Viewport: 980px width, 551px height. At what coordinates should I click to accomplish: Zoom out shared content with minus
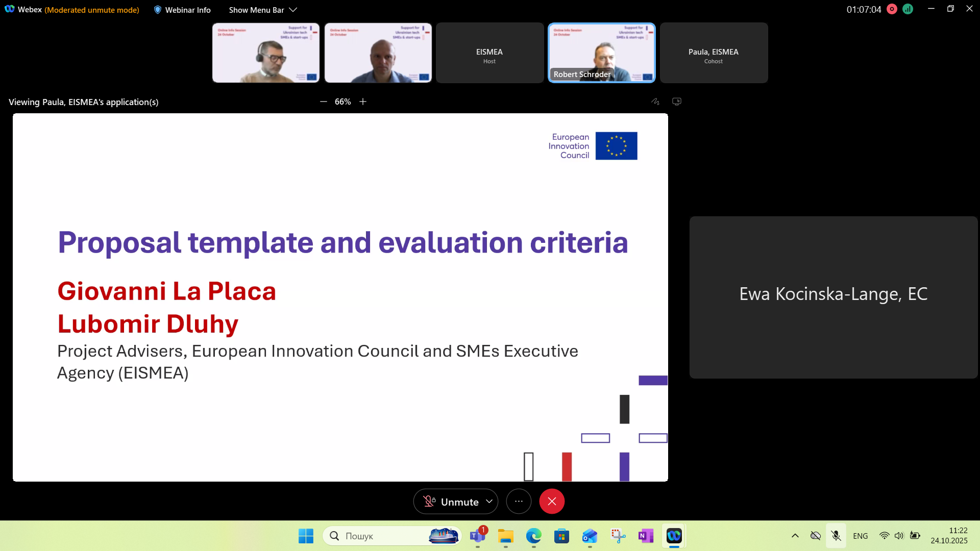point(323,102)
